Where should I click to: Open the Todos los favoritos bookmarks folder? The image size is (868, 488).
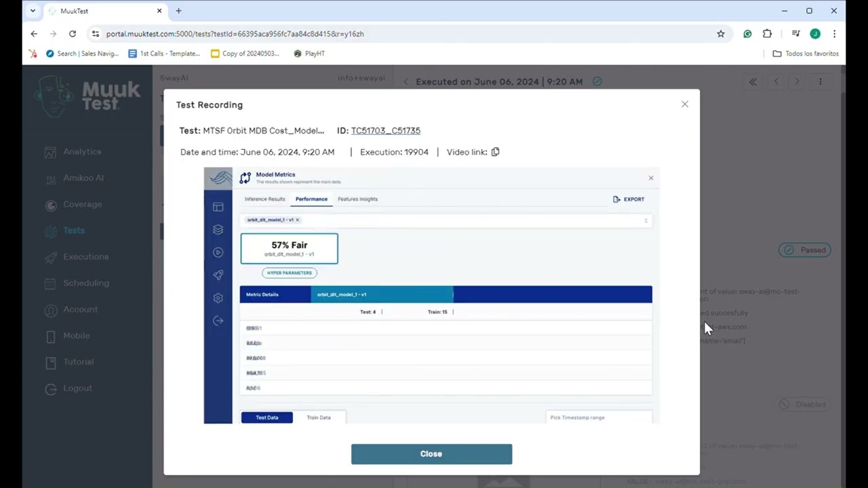click(806, 54)
